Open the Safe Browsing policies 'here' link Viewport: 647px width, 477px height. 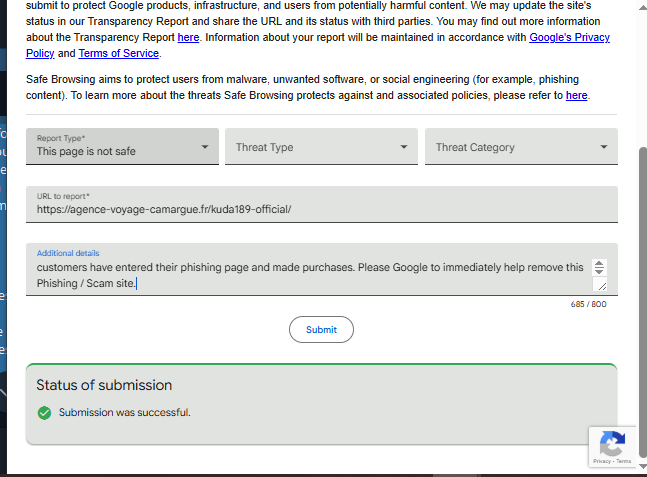pos(576,96)
